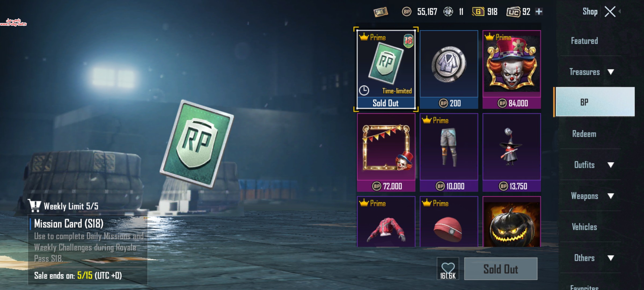Expand the Weapons submenu arrow
This screenshot has height=290, width=644.
611,196
